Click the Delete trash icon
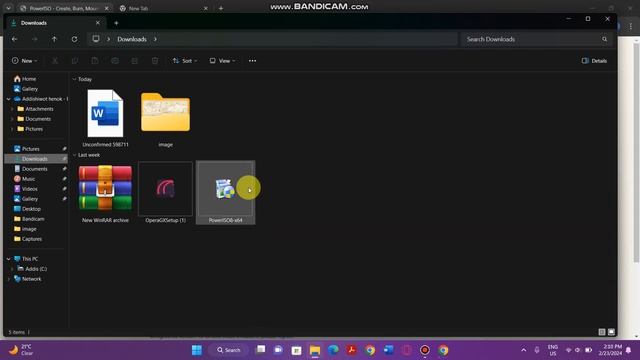This screenshot has height=360, width=640. click(155, 61)
